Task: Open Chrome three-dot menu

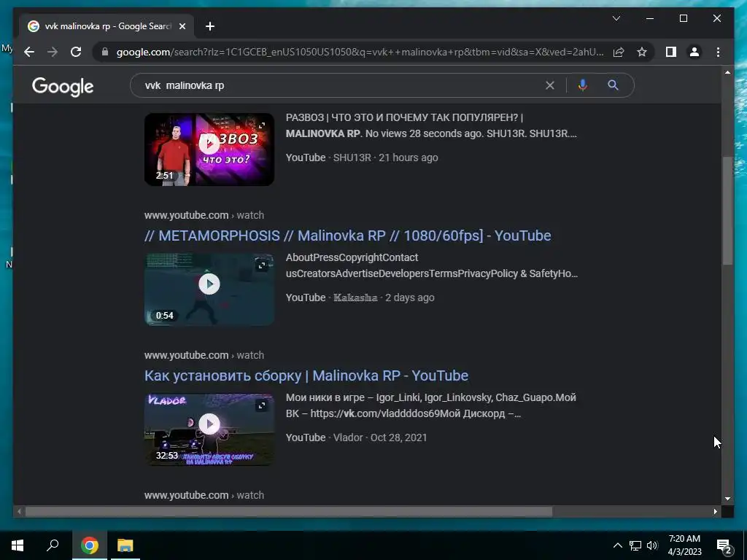Action: (x=718, y=52)
